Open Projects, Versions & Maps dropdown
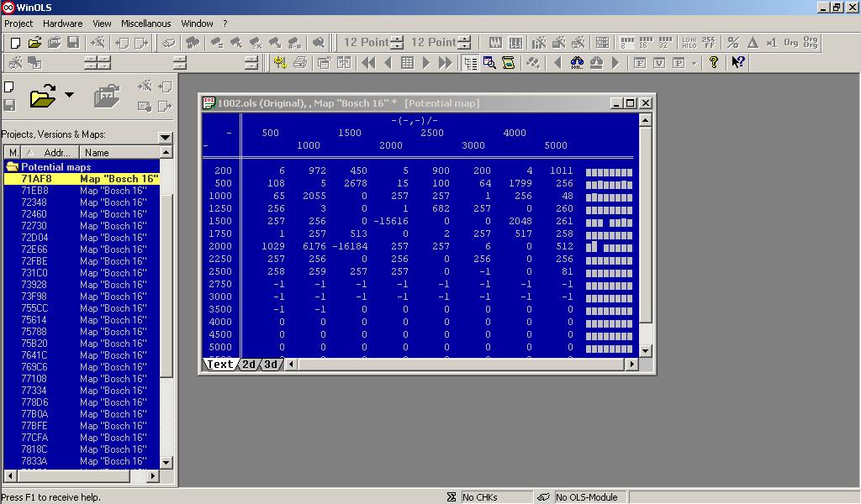The image size is (861, 504). pyautogui.click(x=166, y=137)
